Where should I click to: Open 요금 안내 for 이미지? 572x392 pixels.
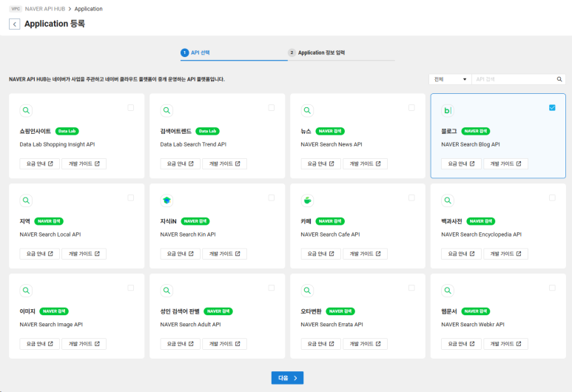(39, 344)
